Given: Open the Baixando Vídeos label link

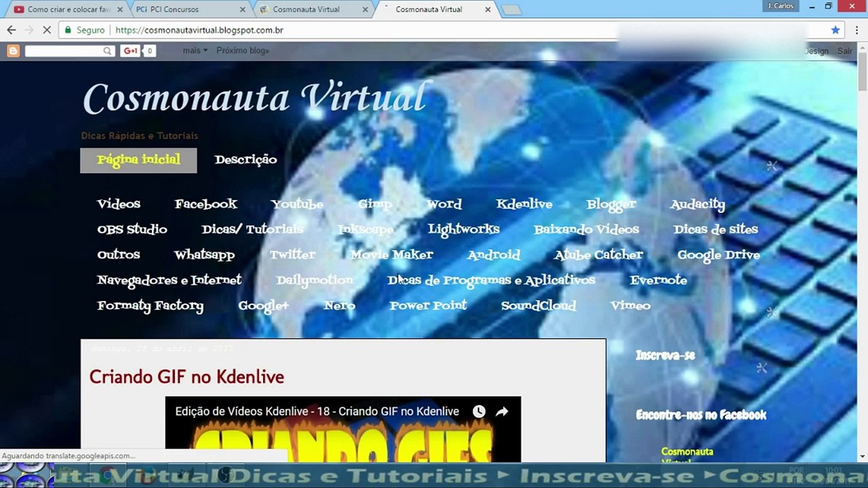Looking at the screenshot, I should point(587,229).
